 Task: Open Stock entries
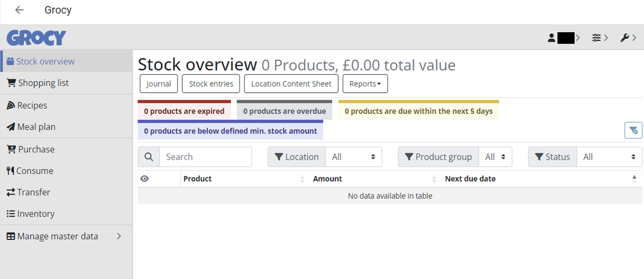(x=211, y=84)
